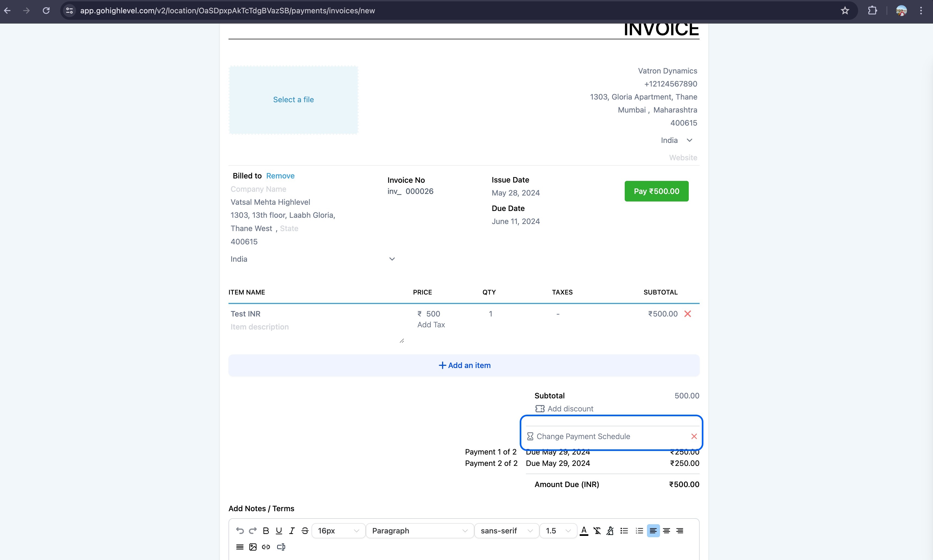This screenshot has width=933, height=560.
Task: Insert a numbered list
Action: click(639, 530)
